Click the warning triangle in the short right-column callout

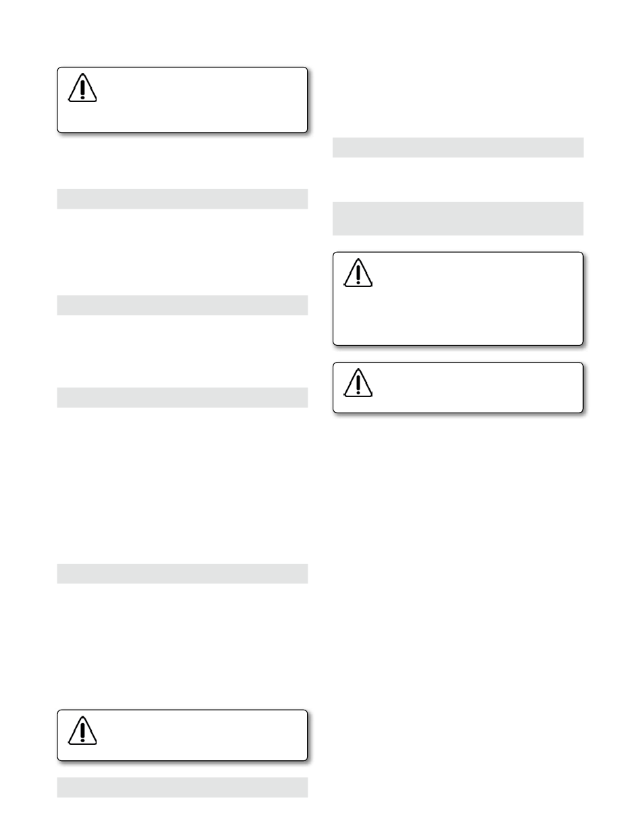[358, 382]
